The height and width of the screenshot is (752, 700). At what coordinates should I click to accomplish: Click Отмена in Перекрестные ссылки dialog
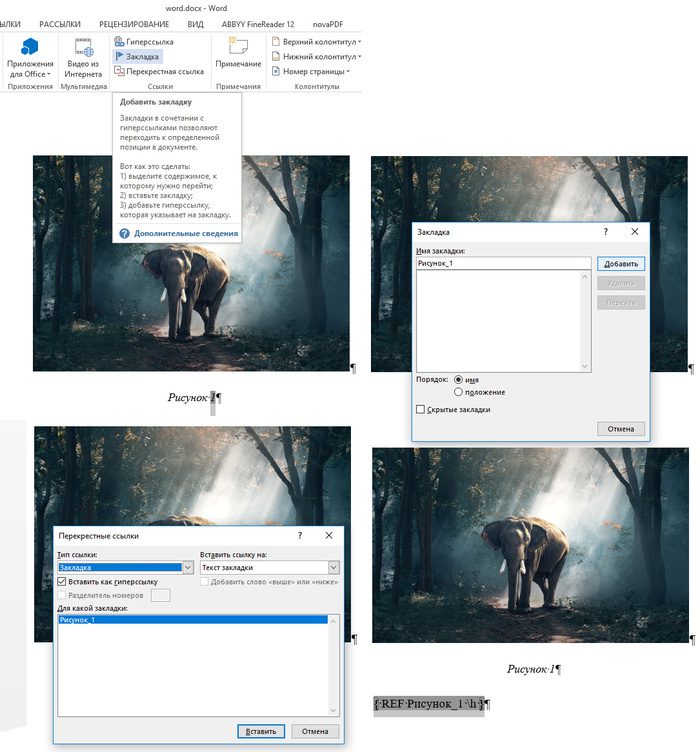click(x=315, y=731)
